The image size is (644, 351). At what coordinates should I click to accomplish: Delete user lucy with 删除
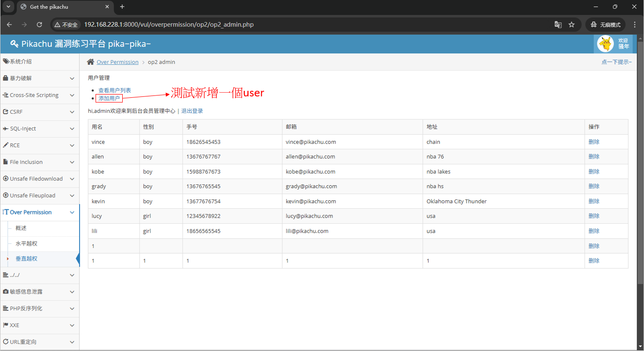[x=594, y=216]
